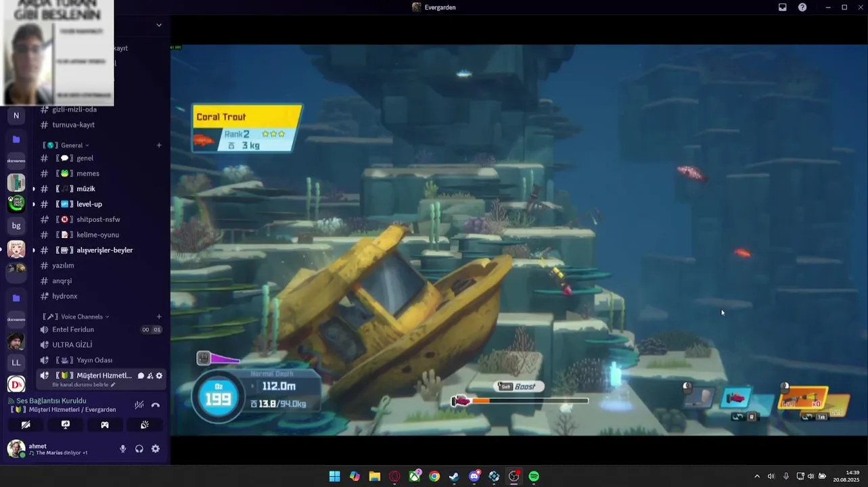This screenshot has height=487, width=868.
Task: Open the anime-girl avatar server icon
Action: pos(16,249)
